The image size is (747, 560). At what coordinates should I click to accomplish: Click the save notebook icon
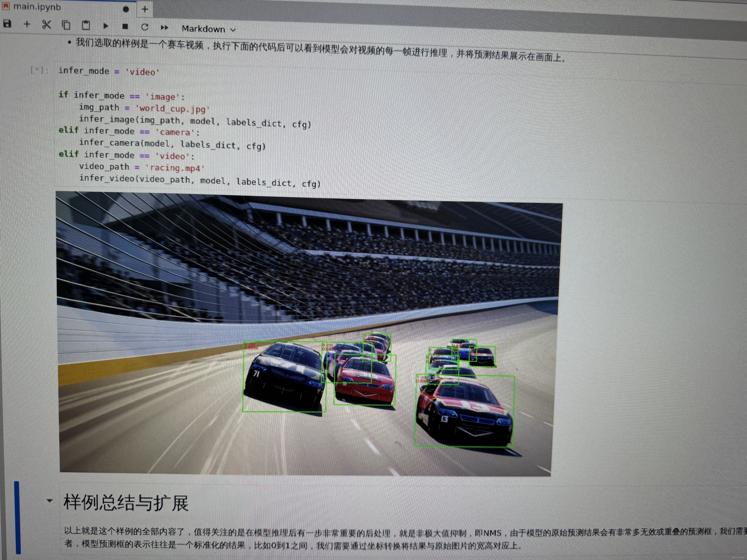coord(7,24)
